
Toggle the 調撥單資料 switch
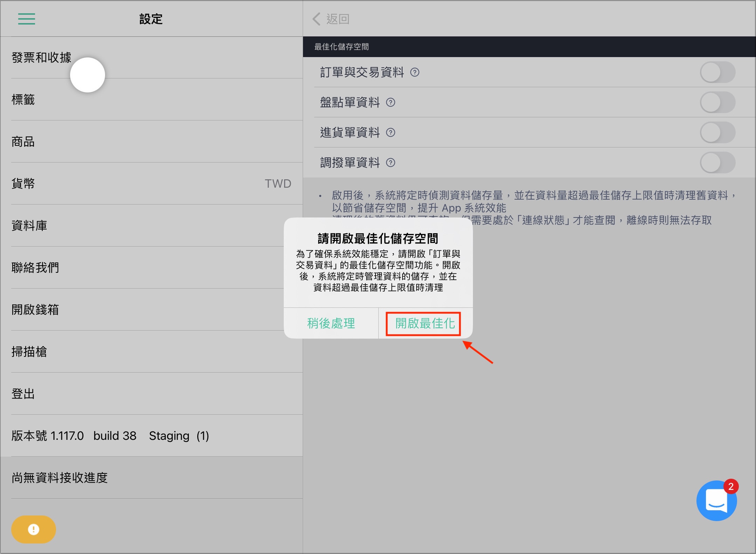[x=717, y=162]
